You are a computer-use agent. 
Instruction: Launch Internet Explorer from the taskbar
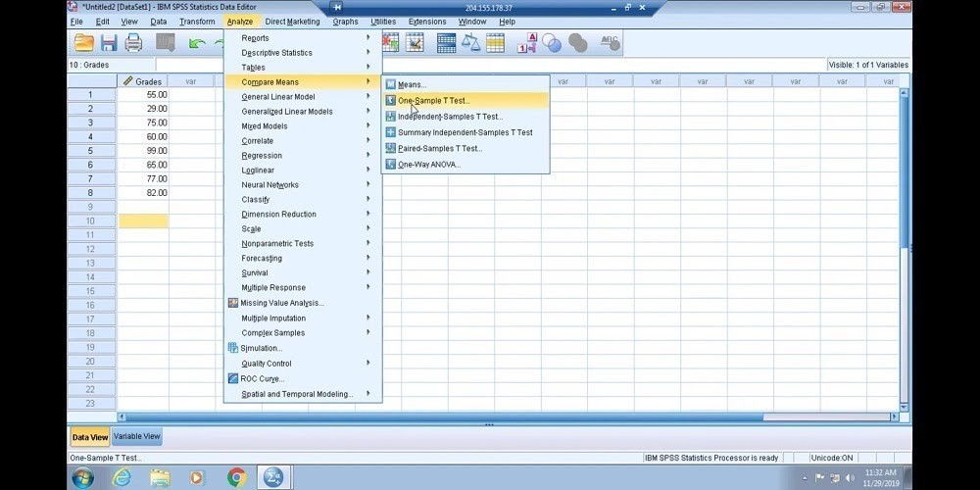point(122,477)
